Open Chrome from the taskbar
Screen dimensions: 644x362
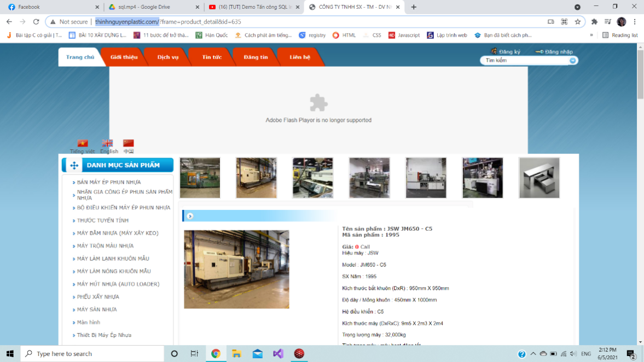216,353
